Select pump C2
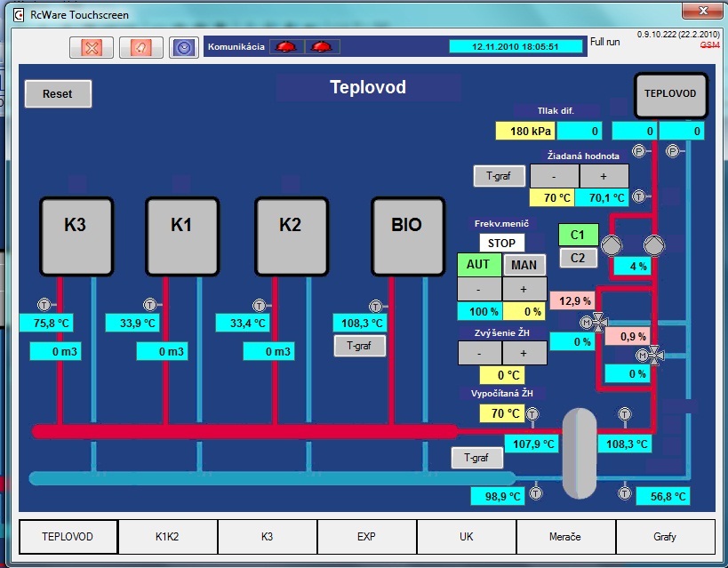The image size is (728, 568). (578, 258)
